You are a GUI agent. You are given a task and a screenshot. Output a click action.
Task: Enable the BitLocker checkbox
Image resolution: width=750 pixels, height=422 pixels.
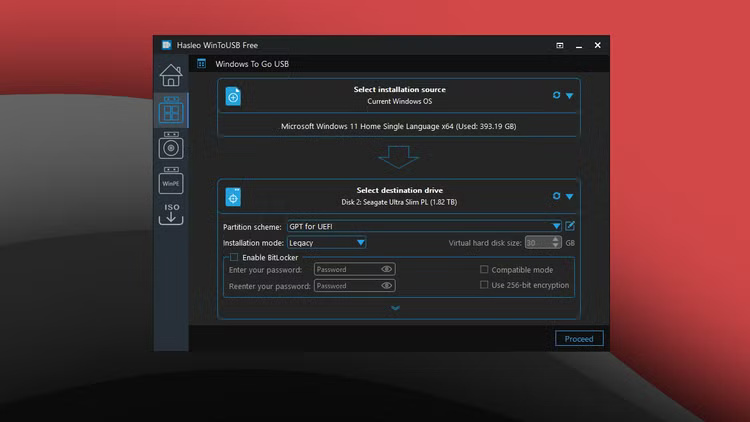tap(234, 257)
